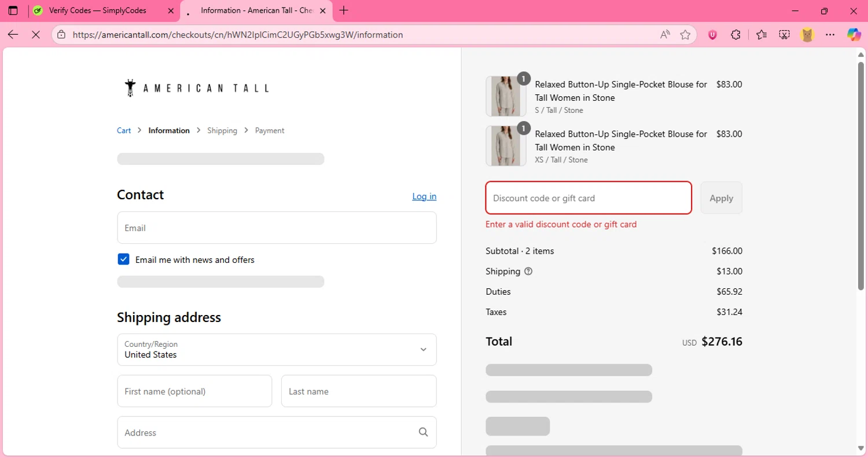
Task: Click the browser address bar URL
Action: [x=238, y=35]
